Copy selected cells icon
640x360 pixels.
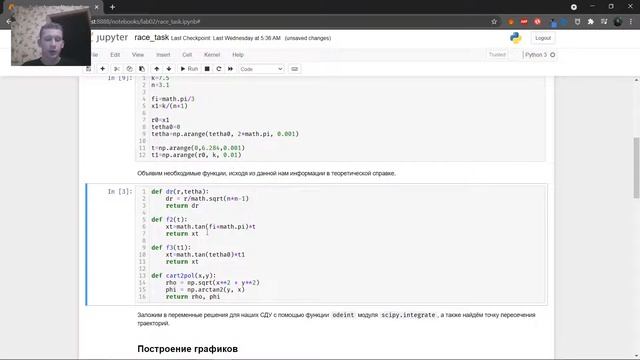pos(129,69)
